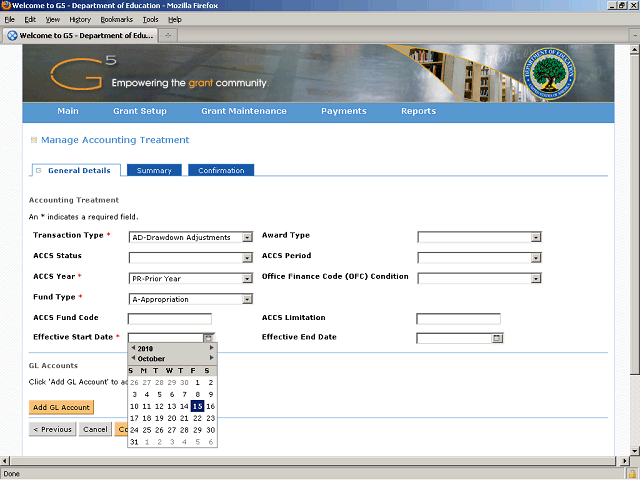Open Transaction Type dropdown
Image resolution: width=640 pixels, height=480 pixels.
(247, 237)
